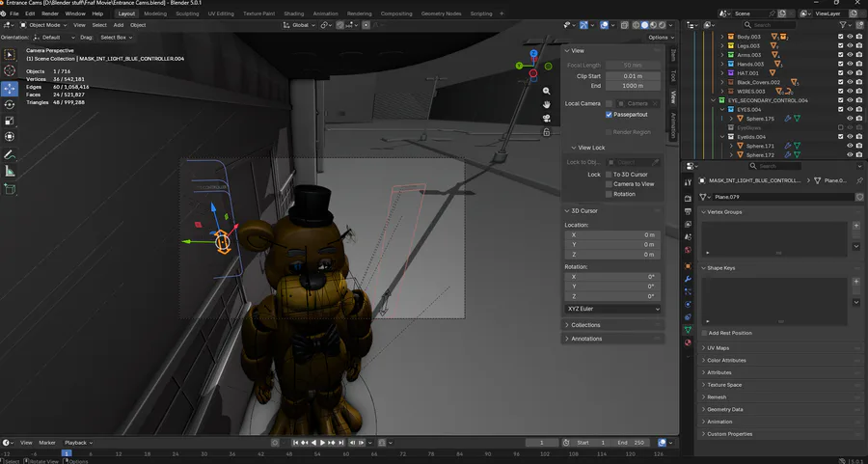Open the Object Mode dropdown
Screen dimensions: 868x464
coord(43,25)
